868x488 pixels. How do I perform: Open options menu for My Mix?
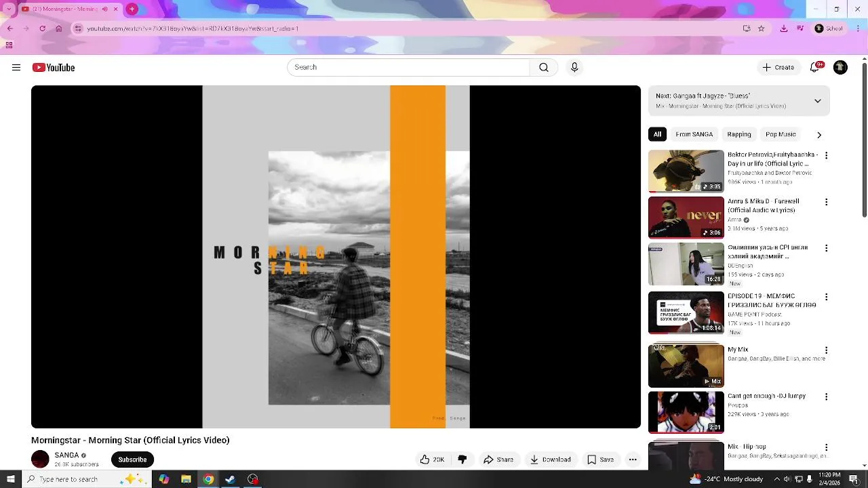[826, 350]
